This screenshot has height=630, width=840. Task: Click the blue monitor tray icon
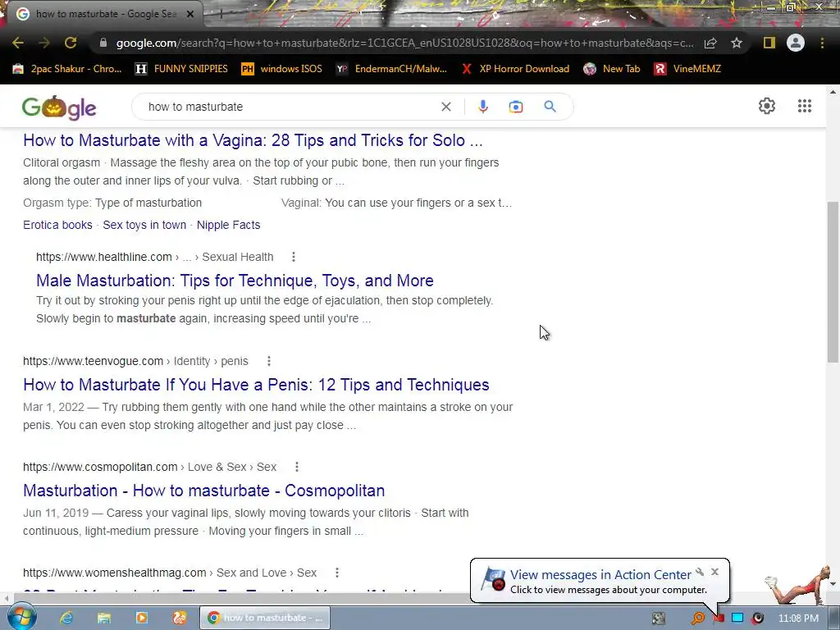pos(737,619)
